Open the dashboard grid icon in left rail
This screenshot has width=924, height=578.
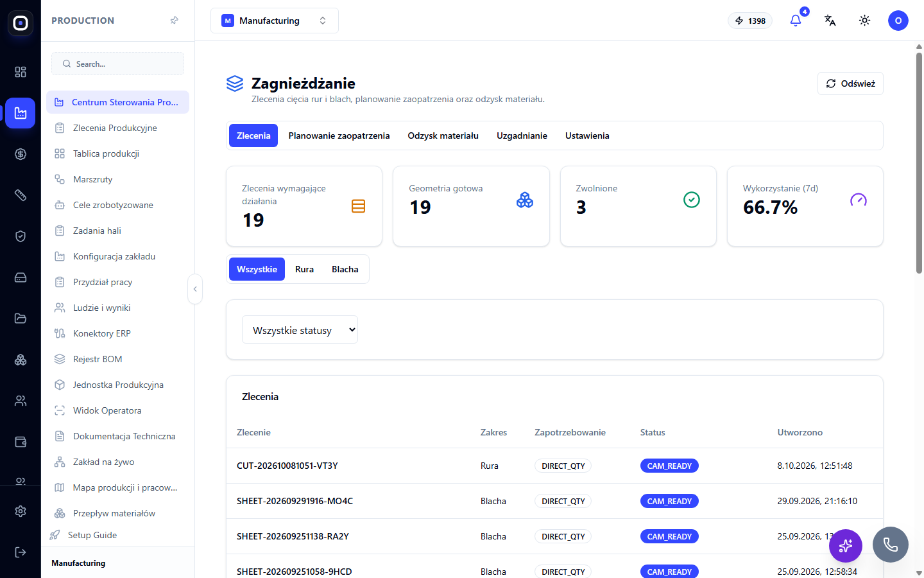click(x=21, y=72)
